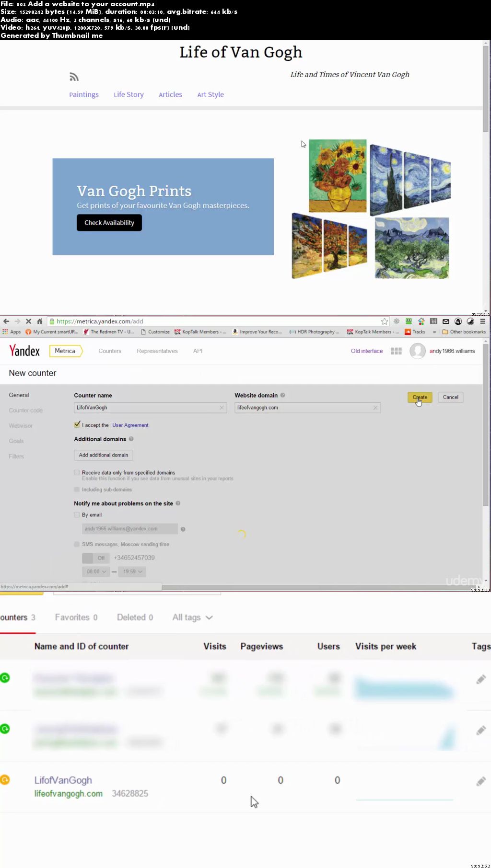The width and height of the screenshot is (491, 868).
Task: Expand the All tags dropdown
Action: 192,617
